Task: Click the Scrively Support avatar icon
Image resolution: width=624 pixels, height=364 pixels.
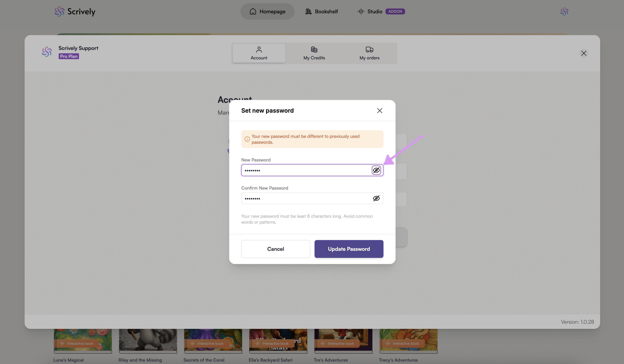Action: pyautogui.click(x=47, y=52)
